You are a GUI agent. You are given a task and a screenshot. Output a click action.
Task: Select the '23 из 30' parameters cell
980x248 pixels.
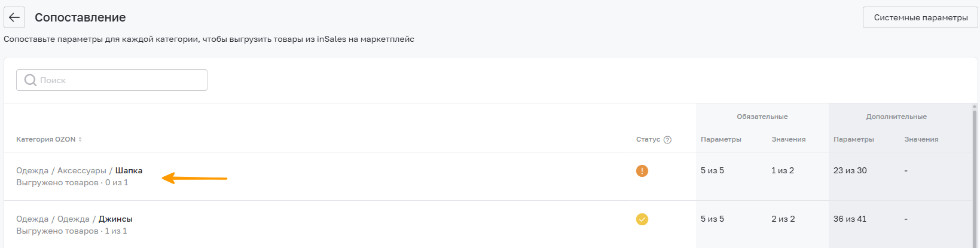850,170
